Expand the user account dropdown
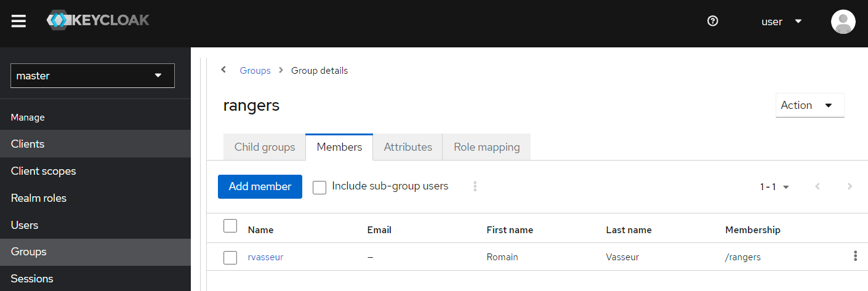 click(781, 22)
